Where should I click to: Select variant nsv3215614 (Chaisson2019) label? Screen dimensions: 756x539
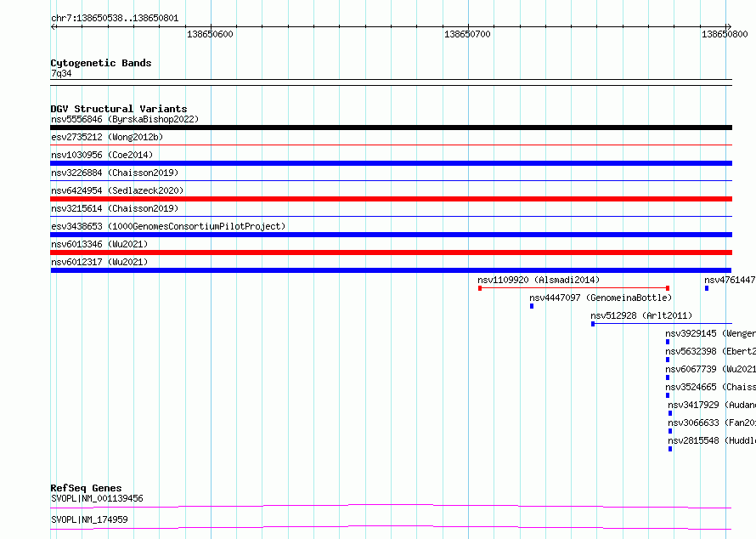pyautogui.click(x=115, y=208)
